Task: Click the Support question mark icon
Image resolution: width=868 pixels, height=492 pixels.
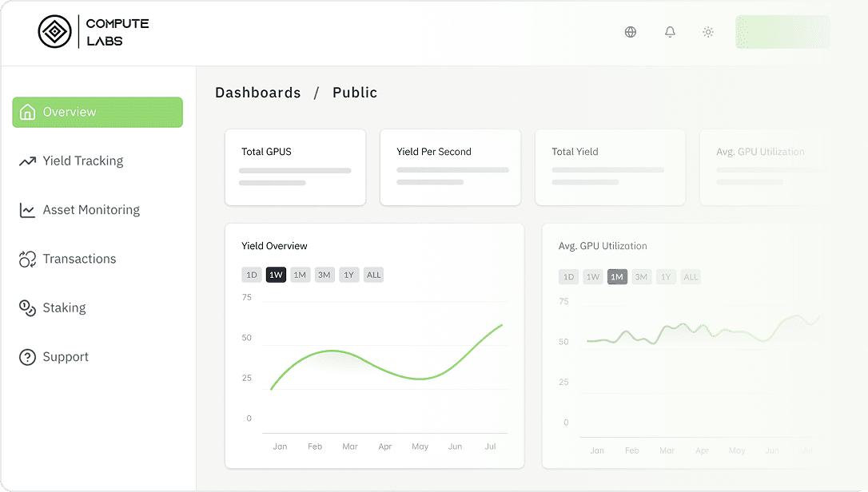Action: pos(27,357)
